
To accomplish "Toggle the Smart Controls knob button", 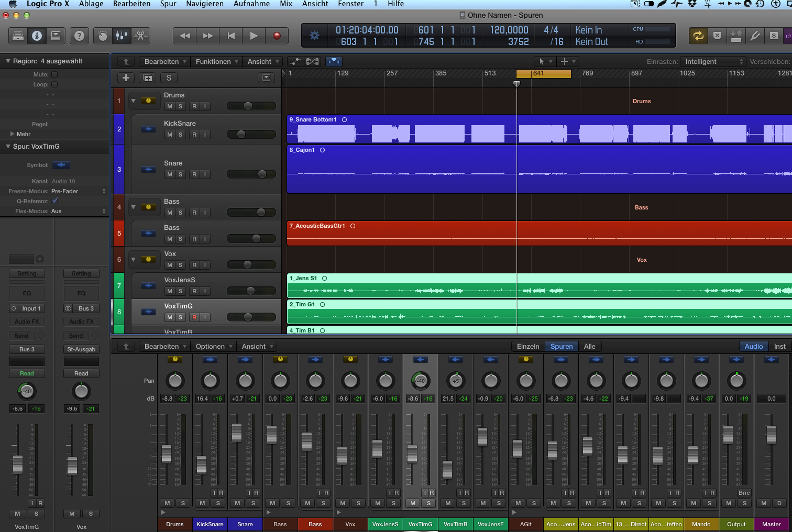I will (x=103, y=36).
